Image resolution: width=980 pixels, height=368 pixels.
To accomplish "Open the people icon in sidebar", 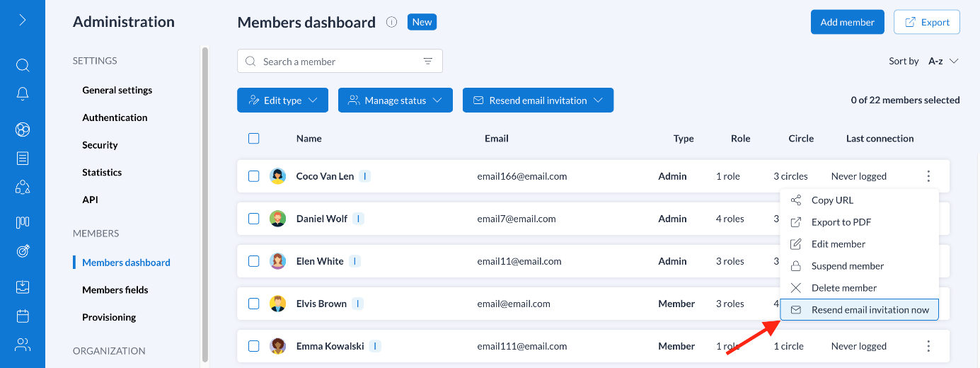I will coord(23,345).
